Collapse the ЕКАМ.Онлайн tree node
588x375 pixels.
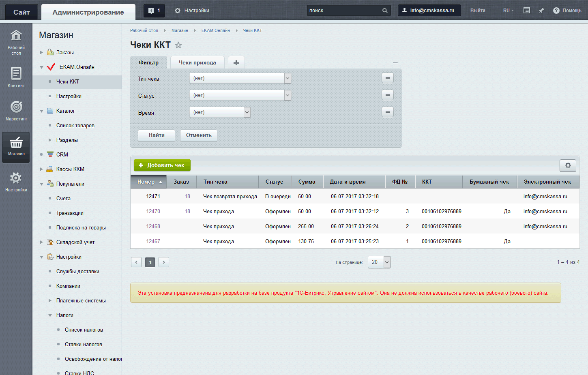pos(41,67)
